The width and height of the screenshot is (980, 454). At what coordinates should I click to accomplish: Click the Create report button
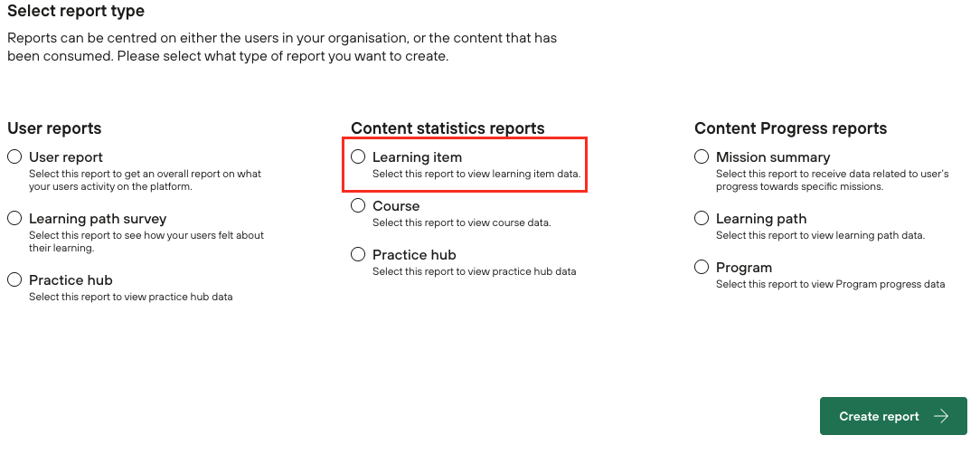[x=878, y=416]
